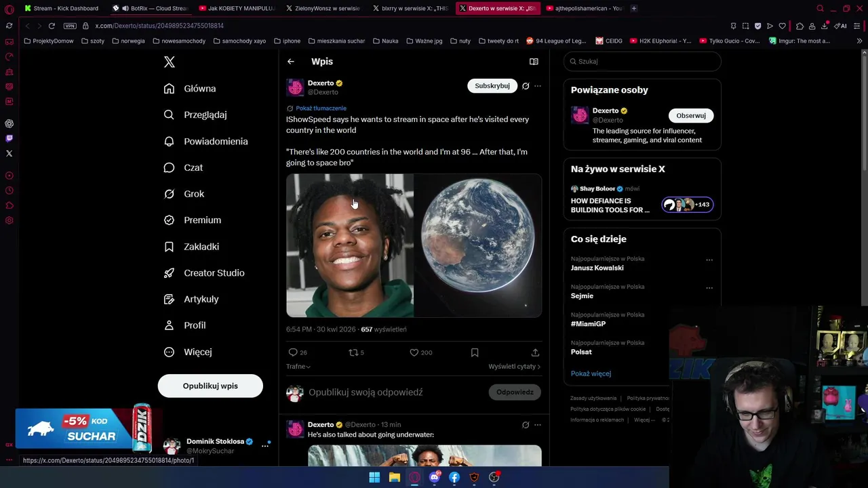Open Artykuły in the sidebar
This screenshot has height=488, width=868.
(192, 300)
